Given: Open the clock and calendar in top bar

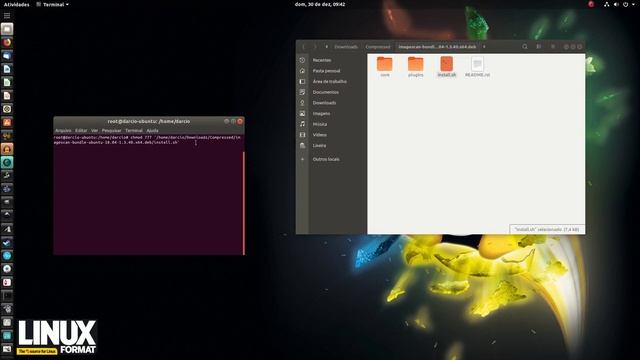Looking at the screenshot, I should click(320, 4).
